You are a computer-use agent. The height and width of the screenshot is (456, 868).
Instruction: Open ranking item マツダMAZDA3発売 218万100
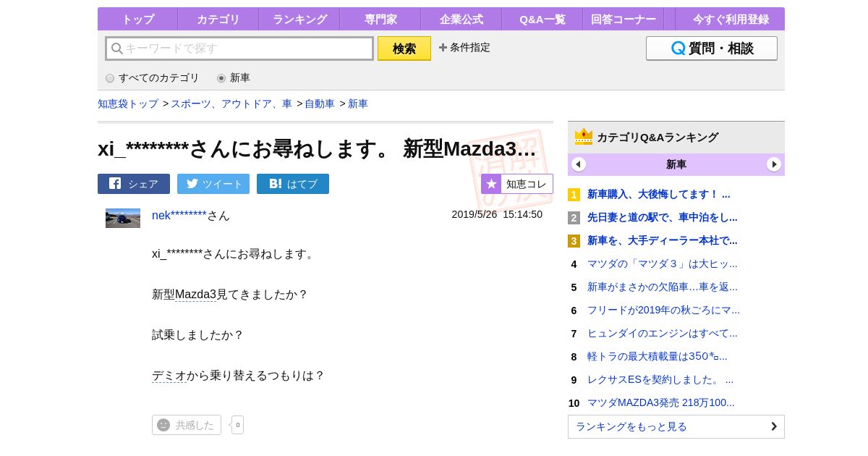point(661,402)
